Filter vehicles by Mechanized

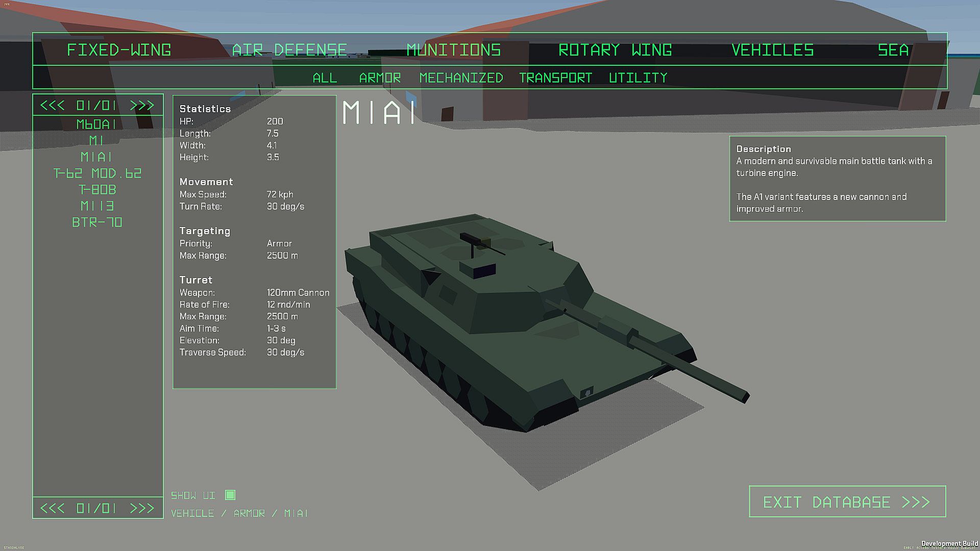(461, 78)
